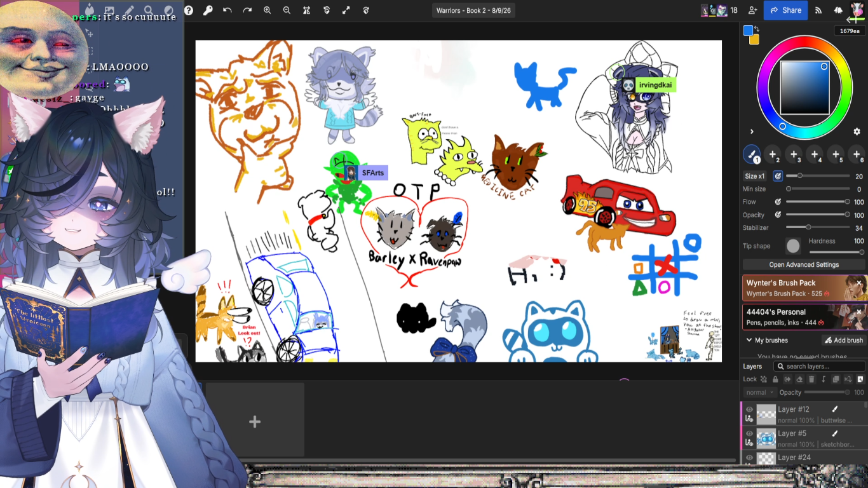Click the flip canvas horizontally icon
The height and width of the screenshot is (488, 868).
307,10
